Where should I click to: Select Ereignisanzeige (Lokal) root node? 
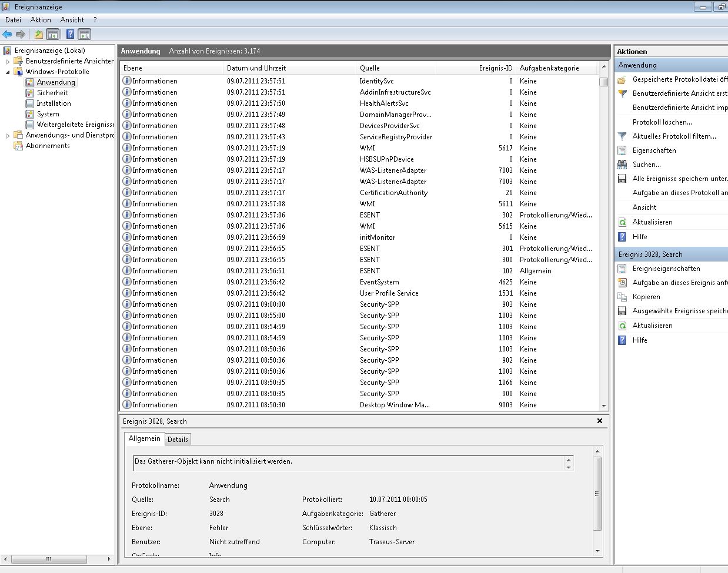click(x=49, y=51)
